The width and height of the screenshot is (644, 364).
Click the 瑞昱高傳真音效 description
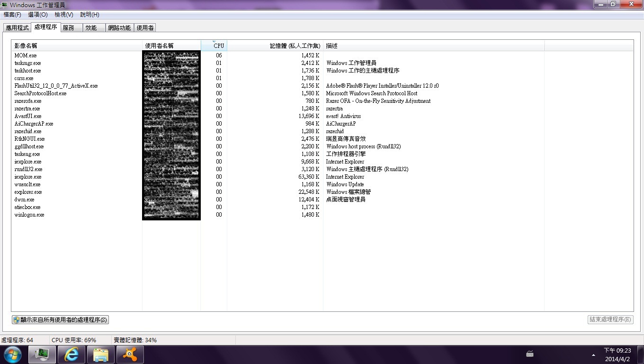pos(346,139)
